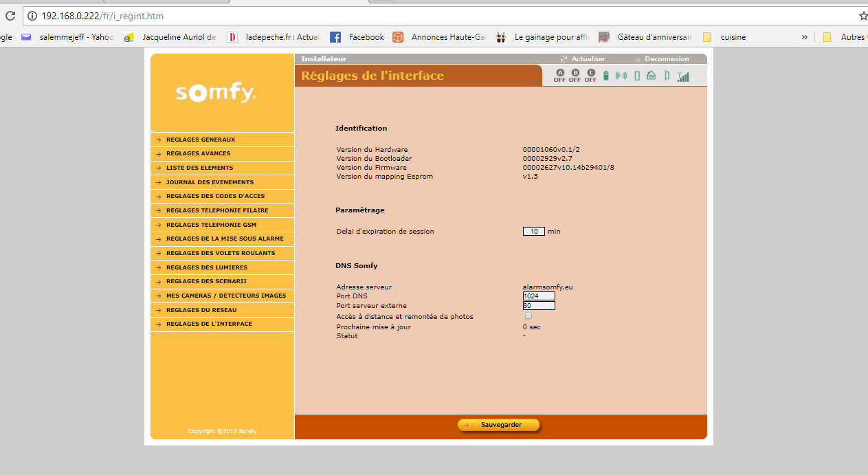Open MES CAMERAS / DETECTEURS IMAGES menu

tap(222, 296)
